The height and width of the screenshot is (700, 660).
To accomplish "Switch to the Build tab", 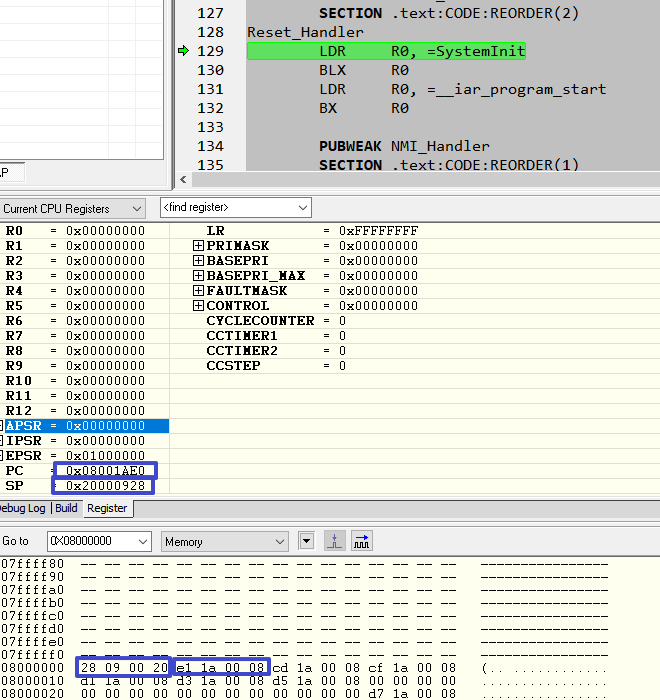I will coord(66,508).
